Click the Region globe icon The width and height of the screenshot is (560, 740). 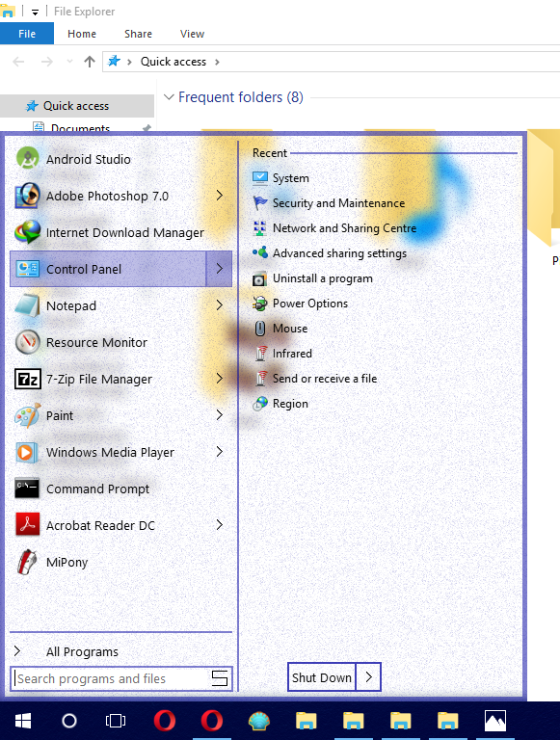pos(259,404)
